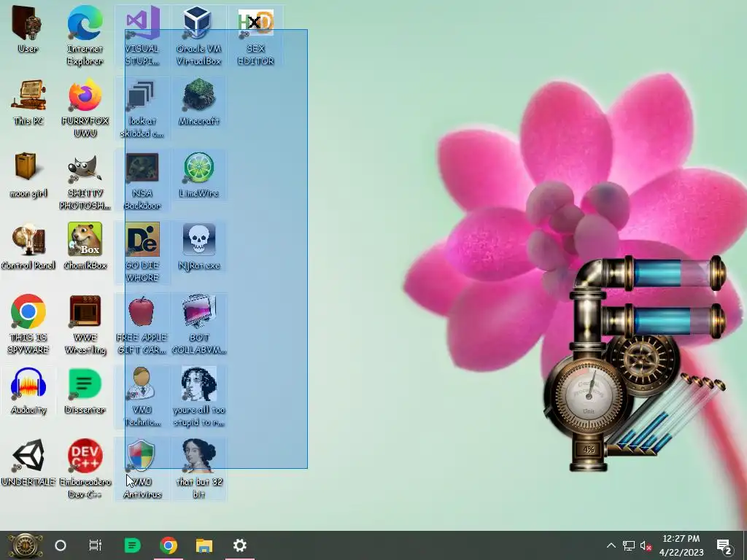Click the 4% CPU usage readout
Image resolution: width=747 pixels, height=560 pixels.
point(589,449)
